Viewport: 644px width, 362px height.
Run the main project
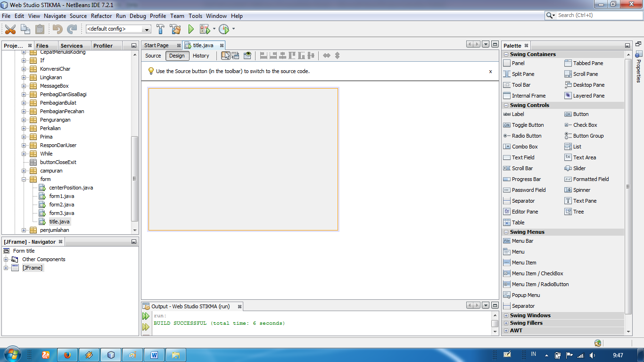(190, 29)
